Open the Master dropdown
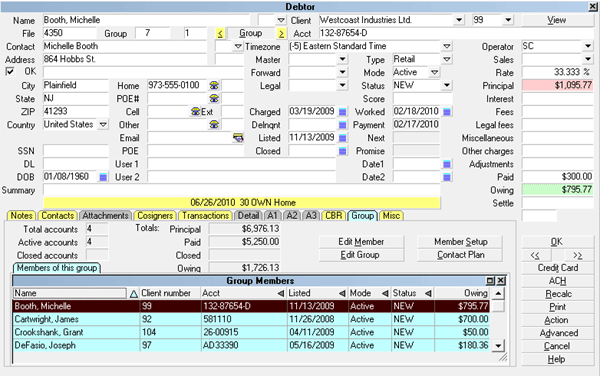 (342, 59)
